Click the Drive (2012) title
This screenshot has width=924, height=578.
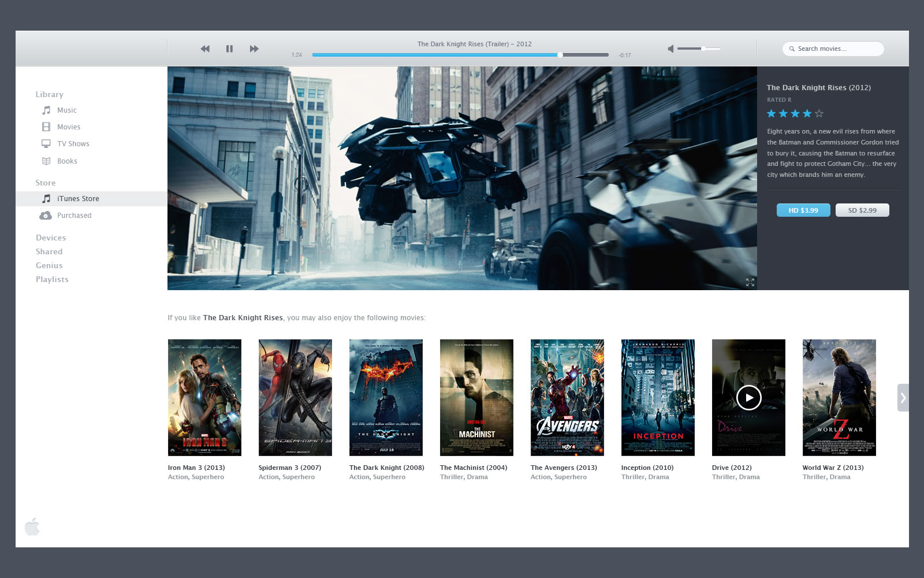(x=732, y=468)
